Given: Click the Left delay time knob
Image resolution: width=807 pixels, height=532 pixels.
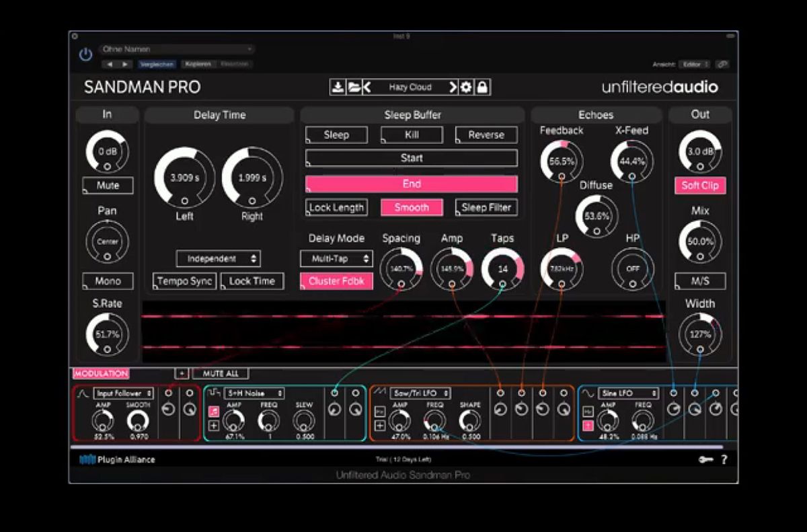Looking at the screenshot, I should (x=185, y=178).
